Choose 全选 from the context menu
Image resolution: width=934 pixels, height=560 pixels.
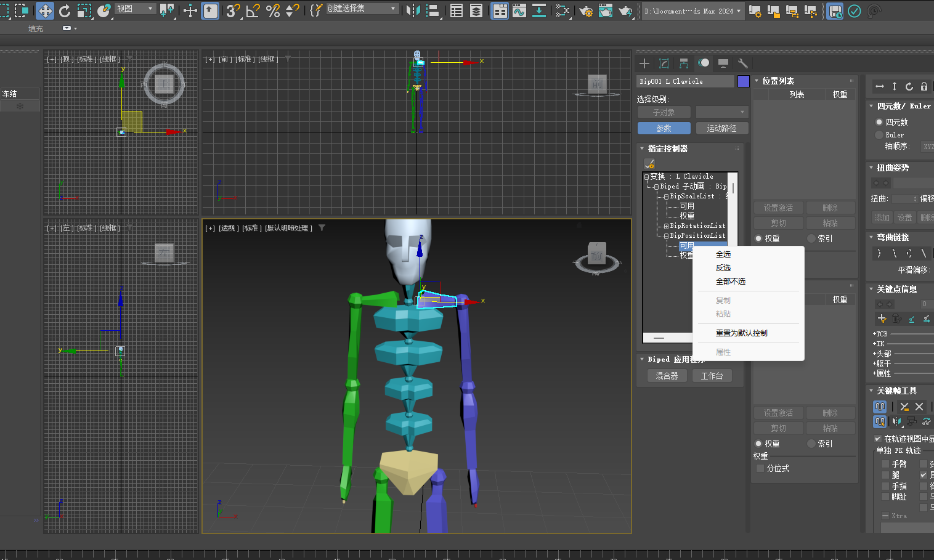tap(723, 254)
